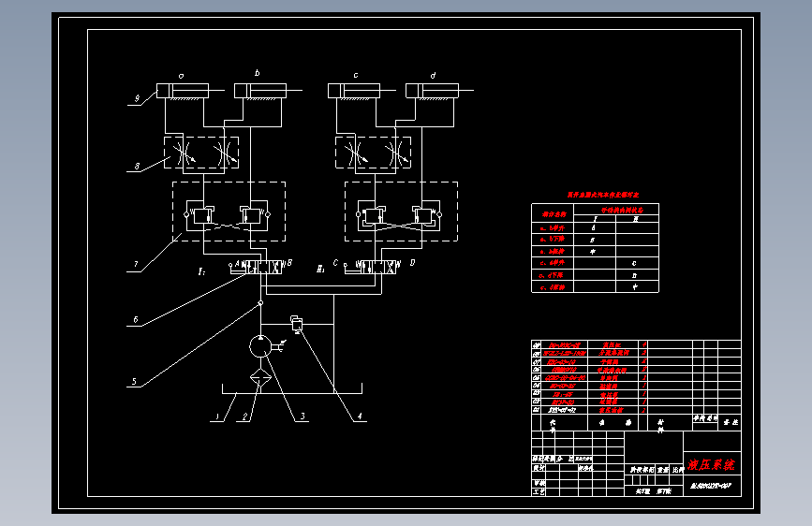Click the red 液压系统 title text

click(711, 464)
